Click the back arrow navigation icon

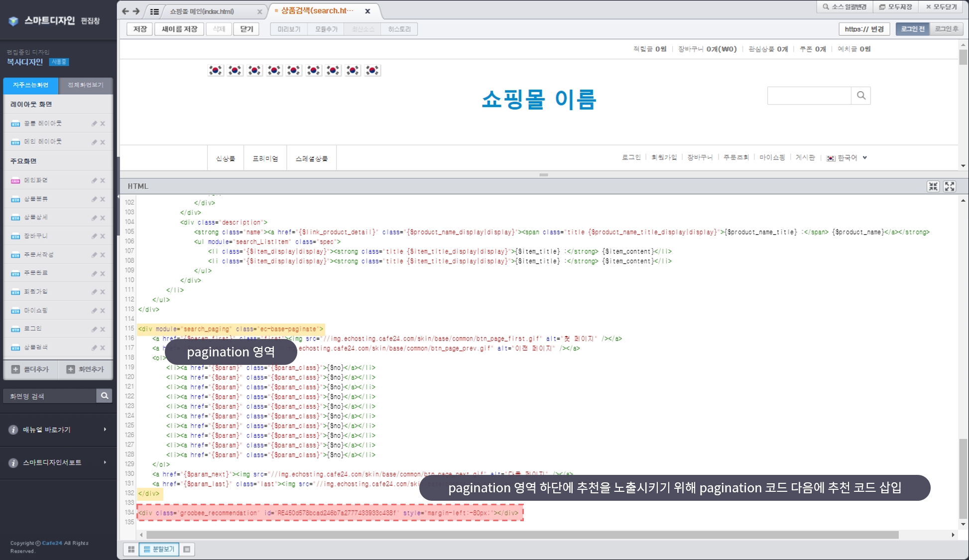pos(125,11)
